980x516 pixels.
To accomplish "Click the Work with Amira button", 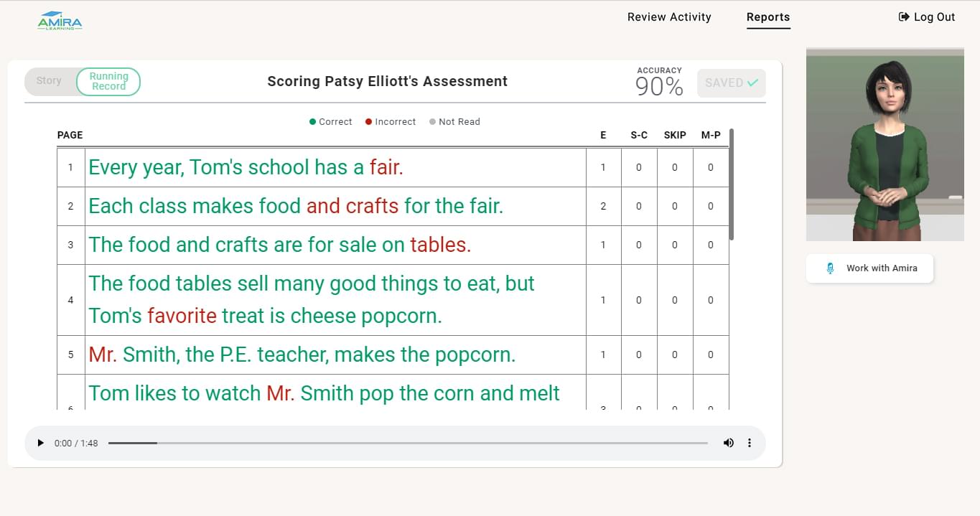I will pyautogui.click(x=869, y=268).
